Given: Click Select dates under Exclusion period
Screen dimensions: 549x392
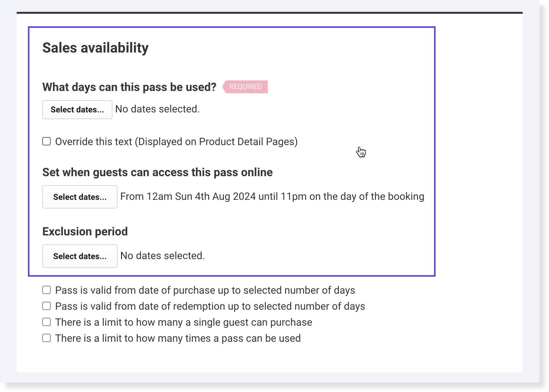Looking at the screenshot, I should (80, 256).
